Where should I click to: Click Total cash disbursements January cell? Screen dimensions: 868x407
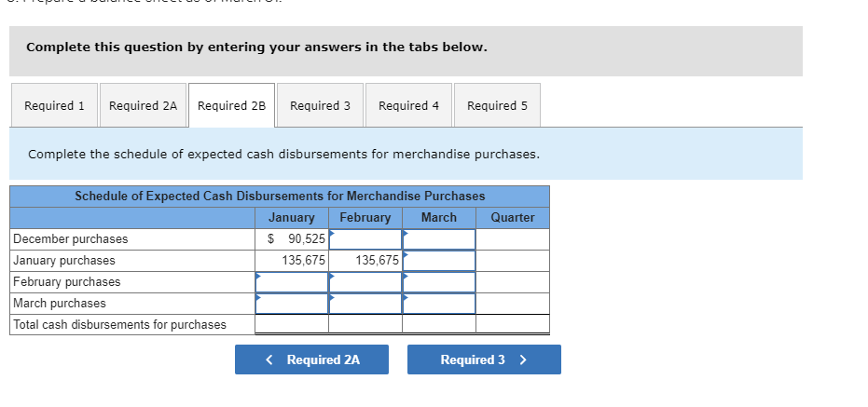coord(292,324)
